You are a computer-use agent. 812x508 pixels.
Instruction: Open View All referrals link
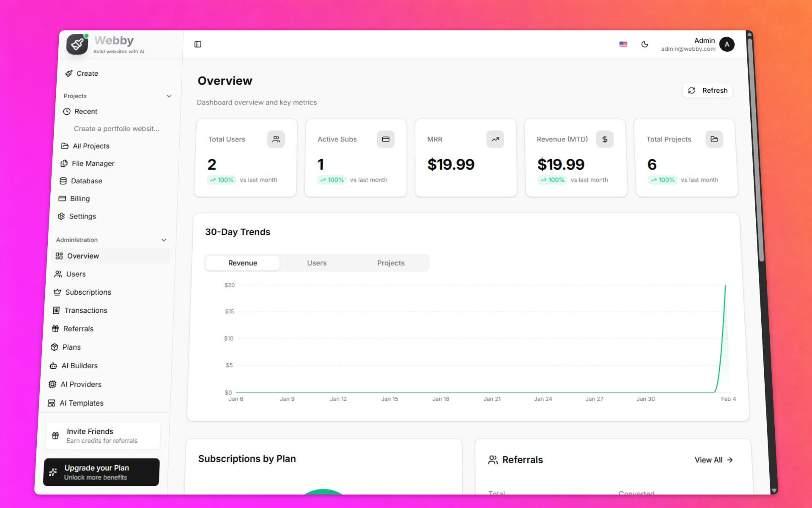pyautogui.click(x=713, y=460)
